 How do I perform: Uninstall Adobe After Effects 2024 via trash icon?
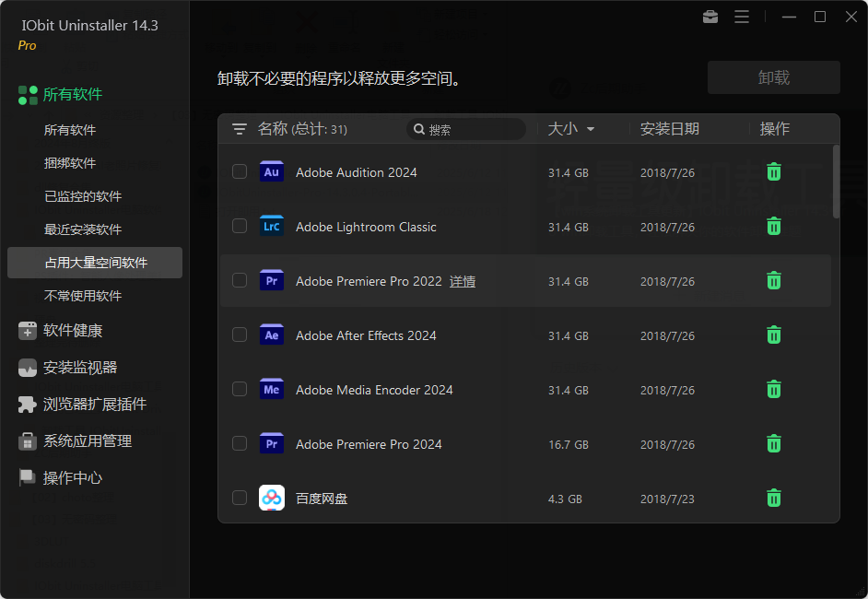click(773, 335)
